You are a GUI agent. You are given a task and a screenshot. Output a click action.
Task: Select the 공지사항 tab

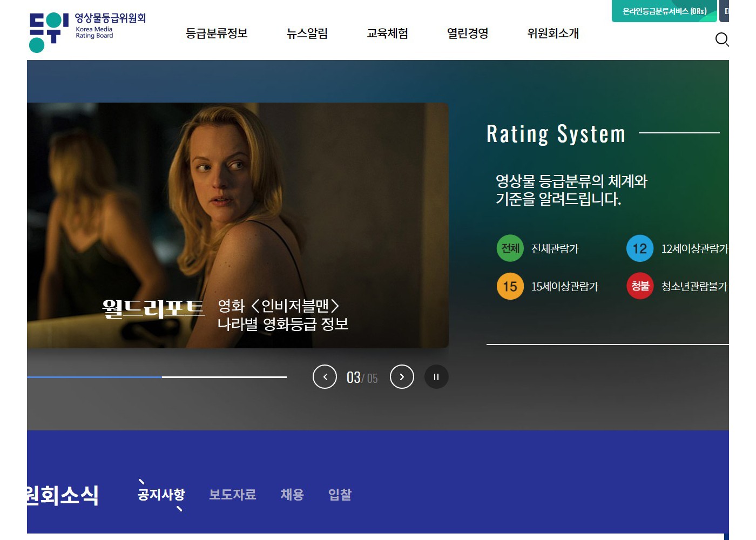click(x=161, y=495)
